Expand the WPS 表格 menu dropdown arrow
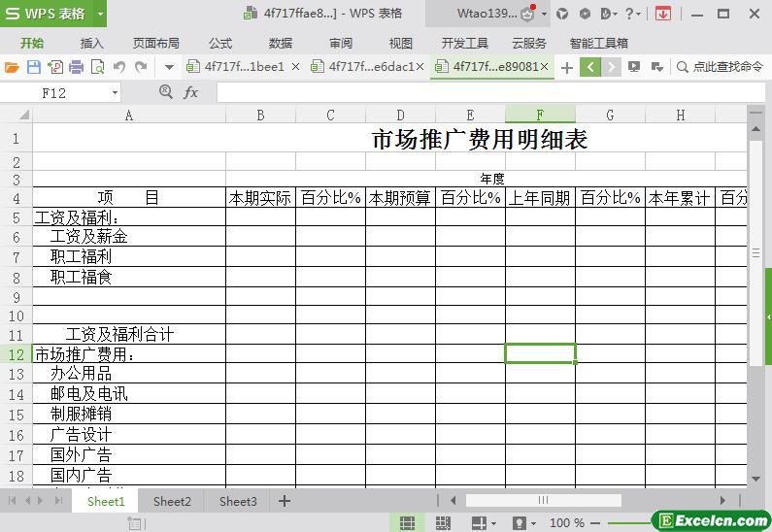 (100, 14)
